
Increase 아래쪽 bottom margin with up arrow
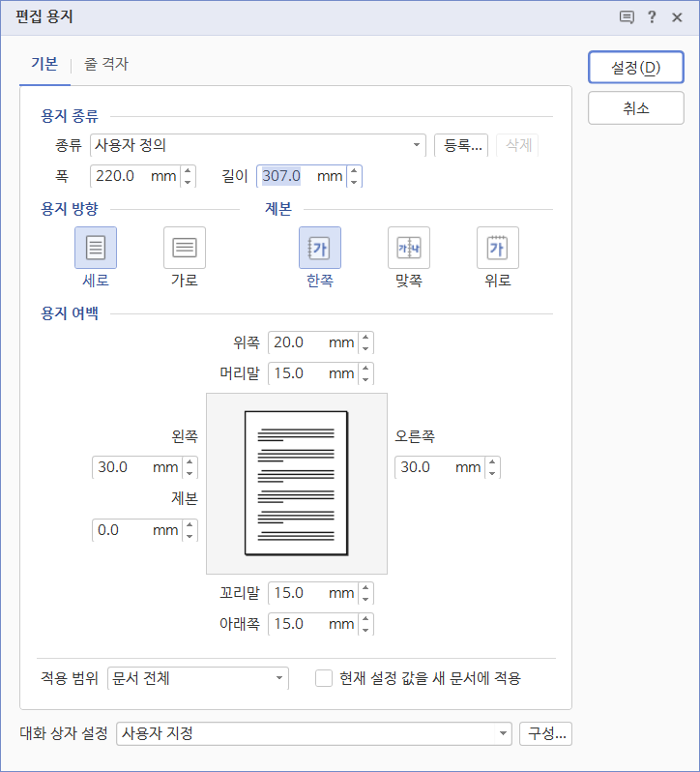[365, 618]
